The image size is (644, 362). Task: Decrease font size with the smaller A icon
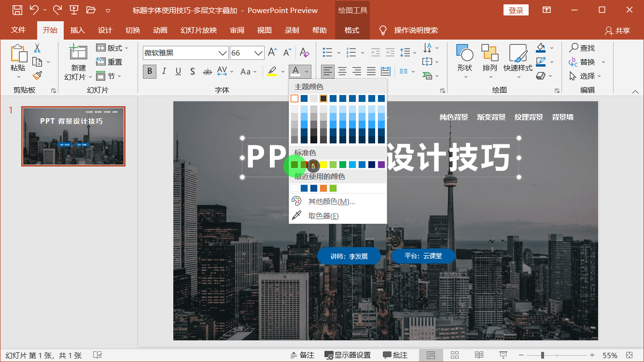tap(287, 52)
